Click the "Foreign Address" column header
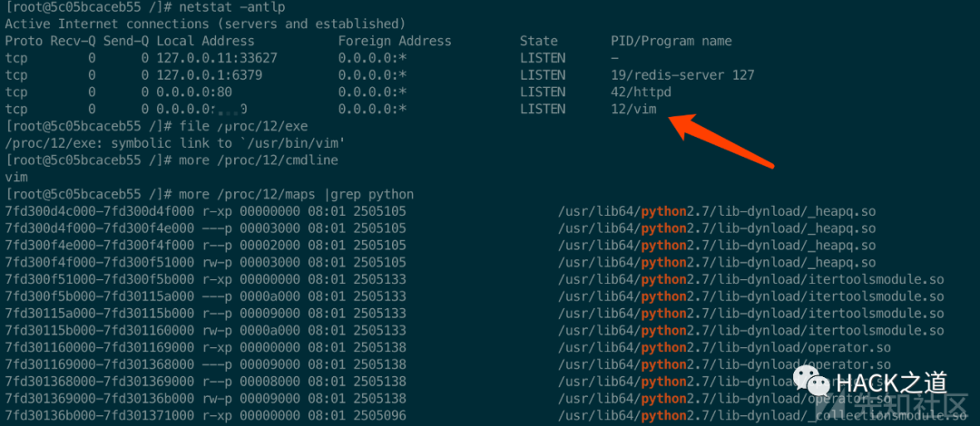This screenshot has height=426, width=980. tap(395, 41)
